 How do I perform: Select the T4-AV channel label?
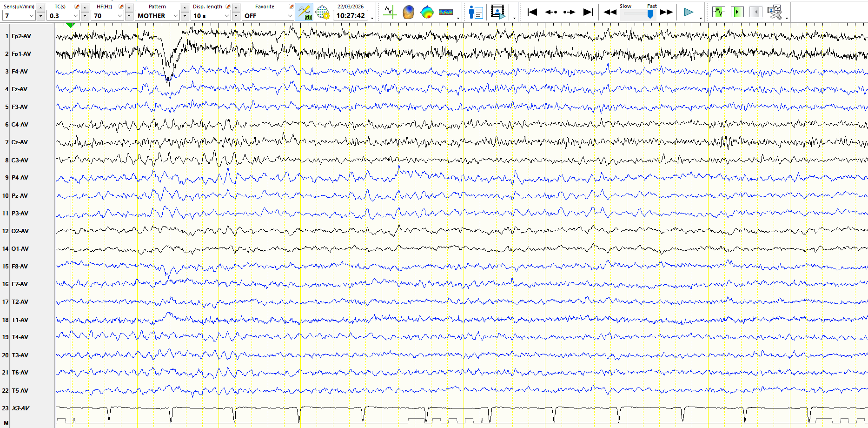click(x=20, y=337)
